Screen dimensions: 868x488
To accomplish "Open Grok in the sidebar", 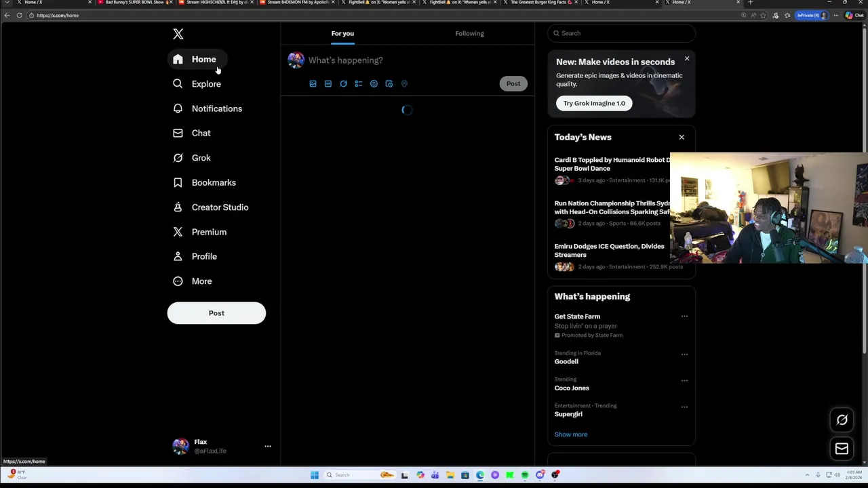I will (192, 158).
